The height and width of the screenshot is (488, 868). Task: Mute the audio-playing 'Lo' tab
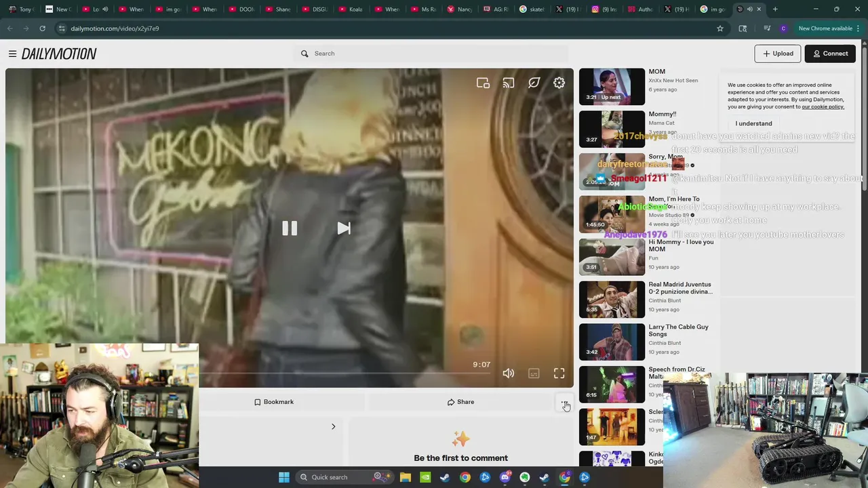click(x=105, y=9)
